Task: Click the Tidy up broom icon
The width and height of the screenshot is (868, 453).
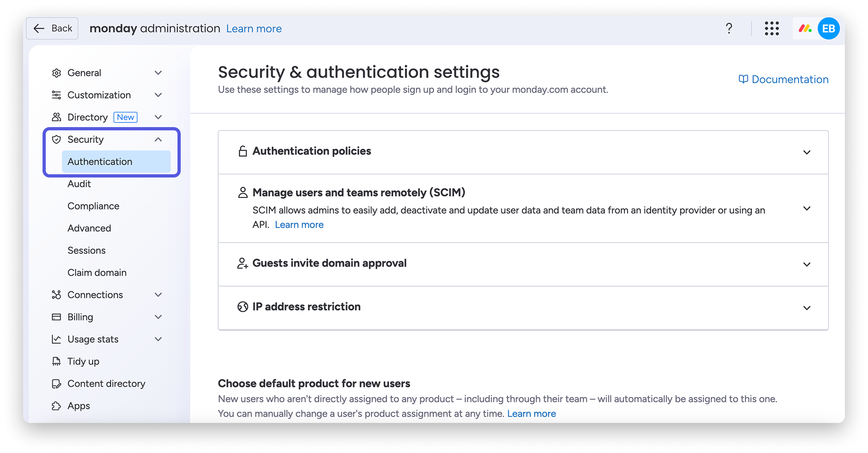Action: tap(56, 361)
